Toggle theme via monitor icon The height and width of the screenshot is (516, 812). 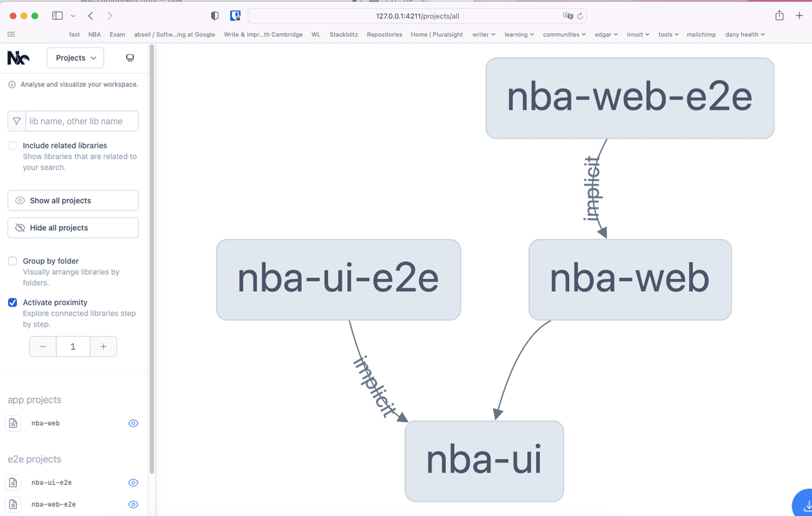coord(130,58)
